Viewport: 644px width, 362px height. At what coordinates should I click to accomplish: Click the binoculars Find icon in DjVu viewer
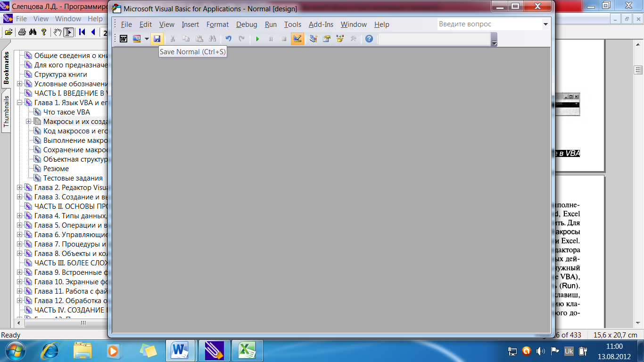click(x=33, y=32)
